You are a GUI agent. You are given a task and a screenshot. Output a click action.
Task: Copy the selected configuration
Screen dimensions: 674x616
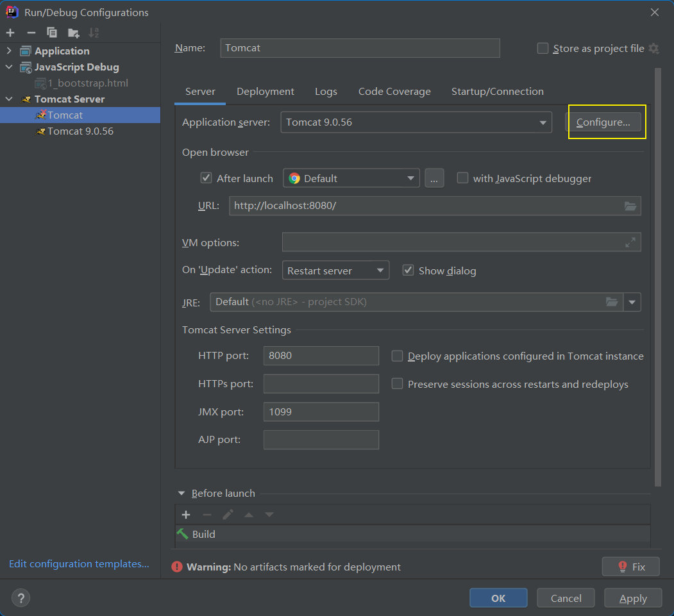52,33
